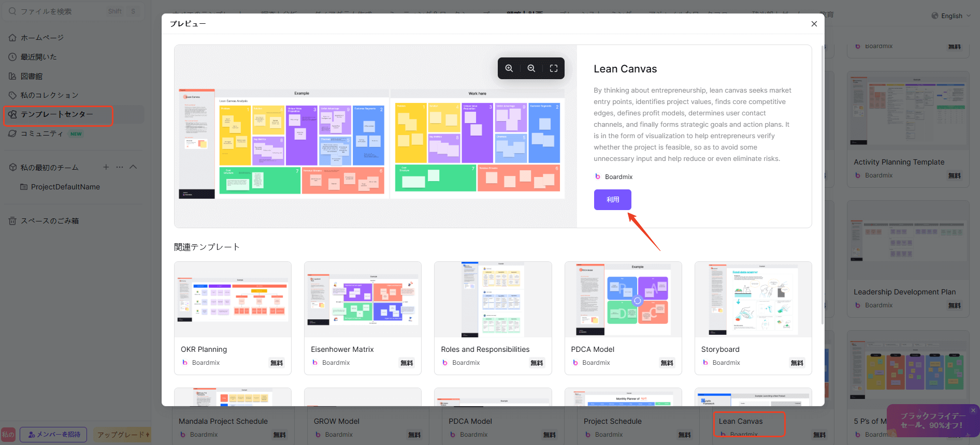This screenshot has height=445, width=980.
Task: Click the dialog's vertical scrollbar
Action: click(823, 185)
